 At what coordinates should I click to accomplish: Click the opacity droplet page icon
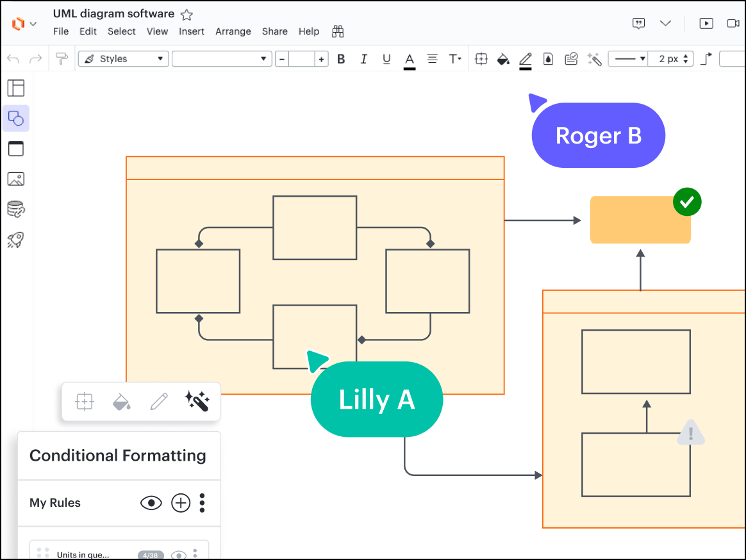point(548,59)
